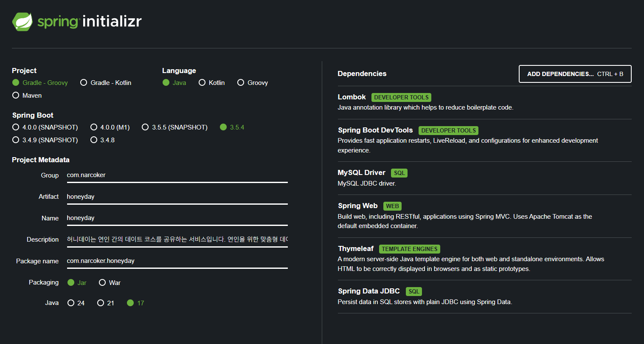Open the Add Dependencies dialog
This screenshot has height=344, width=644.
575,74
